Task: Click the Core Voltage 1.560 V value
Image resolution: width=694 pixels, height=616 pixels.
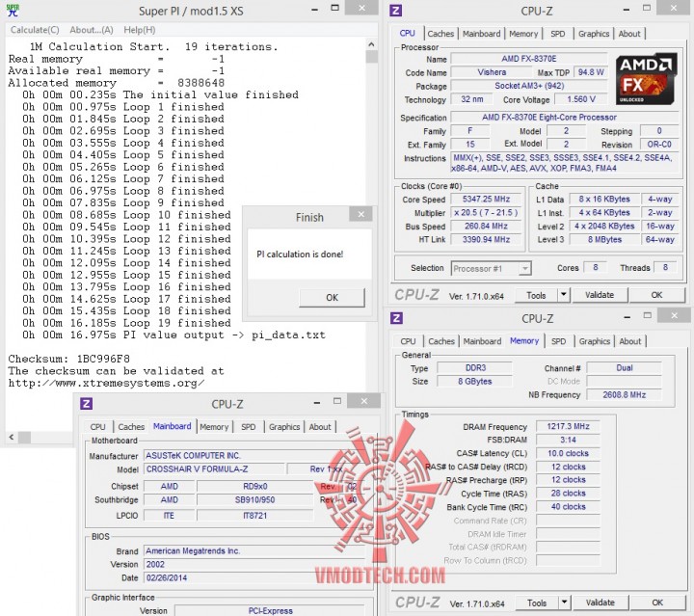Action: click(580, 99)
